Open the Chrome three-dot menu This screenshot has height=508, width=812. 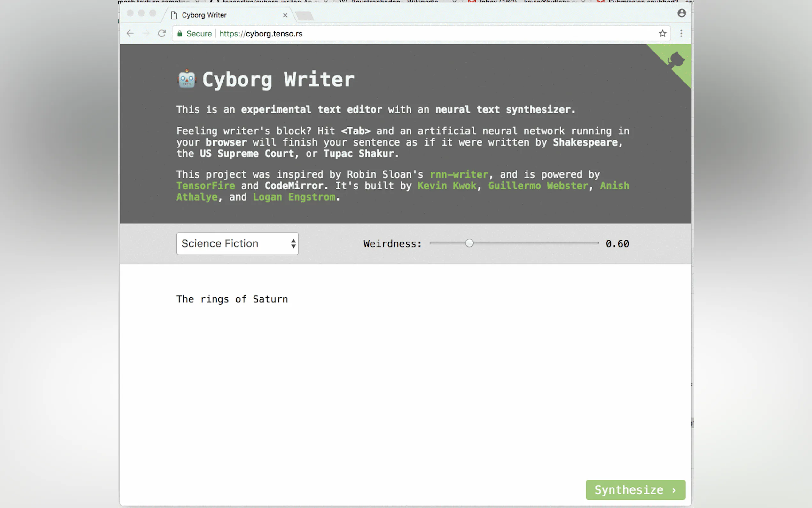tap(681, 34)
